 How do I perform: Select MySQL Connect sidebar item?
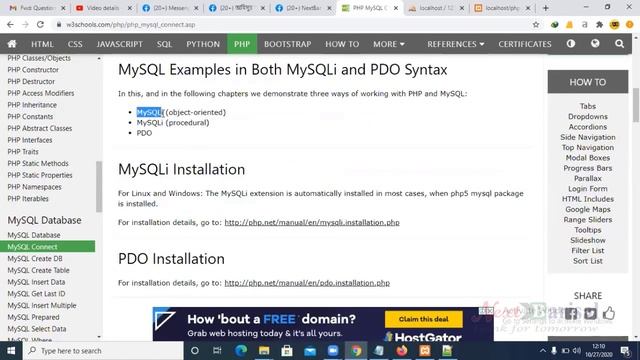click(47, 247)
